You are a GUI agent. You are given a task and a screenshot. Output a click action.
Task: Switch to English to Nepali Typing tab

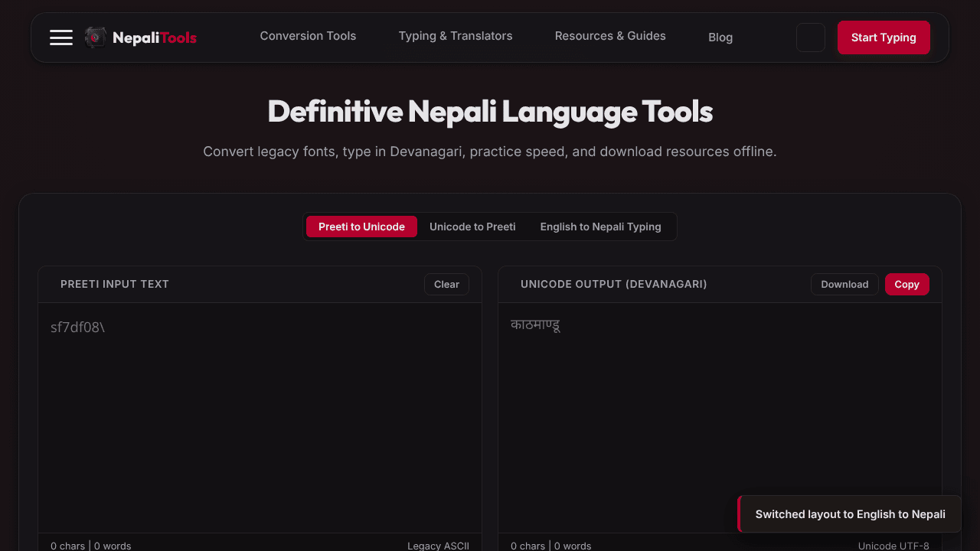point(600,227)
